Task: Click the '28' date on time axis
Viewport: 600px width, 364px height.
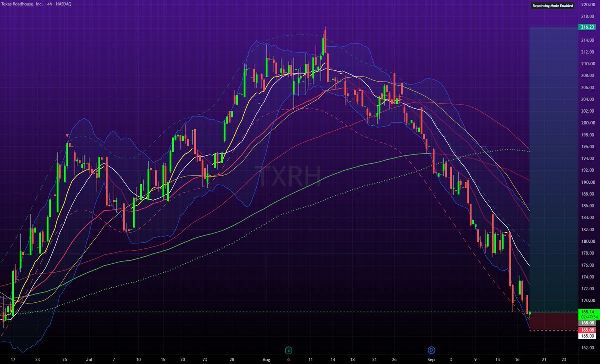Action: pyautogui.click(x=231, y=359)
